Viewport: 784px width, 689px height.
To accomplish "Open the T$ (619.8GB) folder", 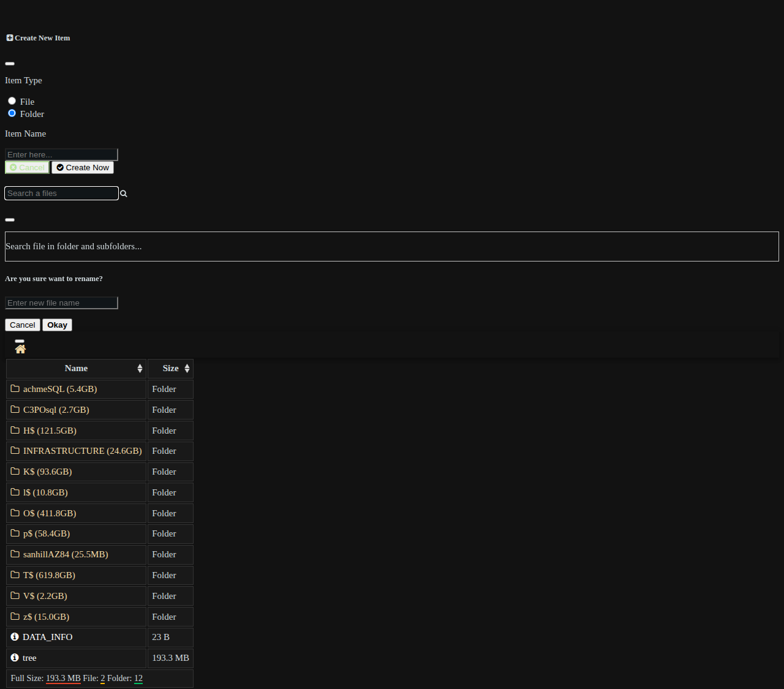I will [49, 575].
